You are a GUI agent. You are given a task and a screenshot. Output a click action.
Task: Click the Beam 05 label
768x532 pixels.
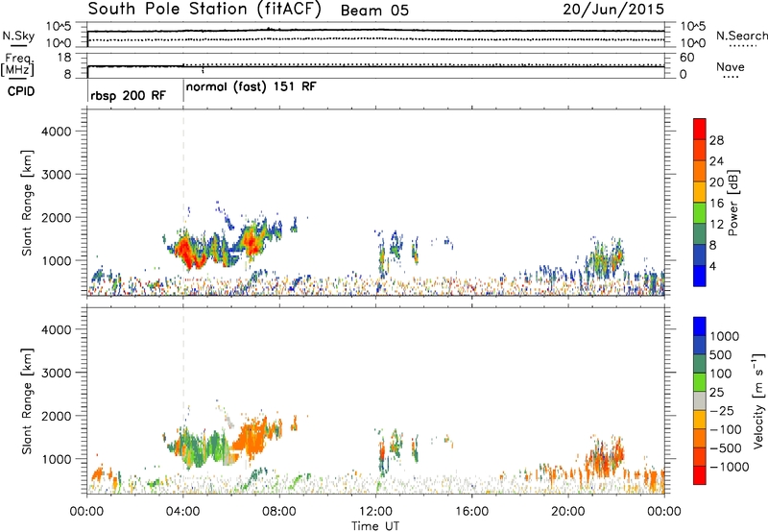374,11
